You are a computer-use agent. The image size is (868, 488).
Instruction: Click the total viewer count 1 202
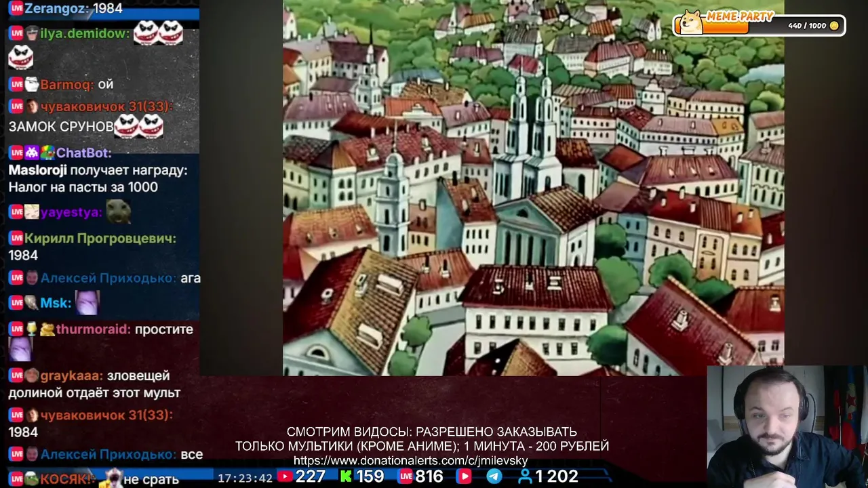coord(557,477)
